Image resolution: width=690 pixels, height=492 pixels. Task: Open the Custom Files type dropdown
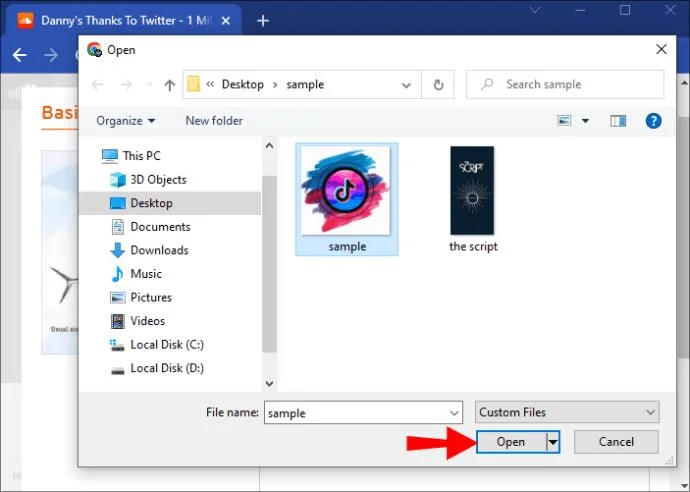(566, 412)
